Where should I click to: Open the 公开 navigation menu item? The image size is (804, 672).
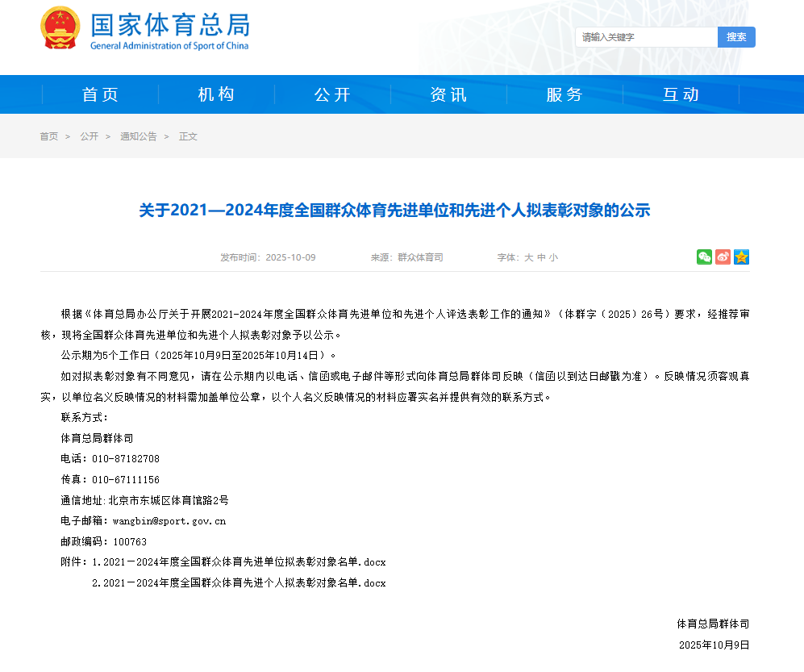(x=331, y=94)
